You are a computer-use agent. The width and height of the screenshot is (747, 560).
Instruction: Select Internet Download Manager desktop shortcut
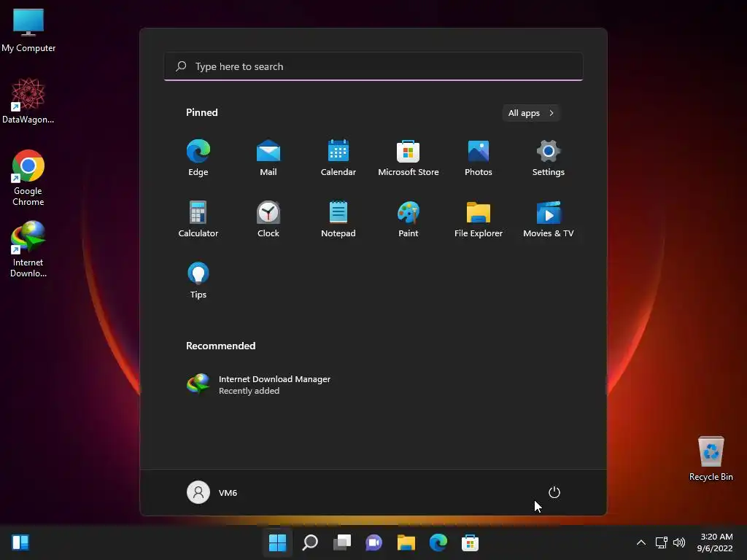tap(28, 249)
